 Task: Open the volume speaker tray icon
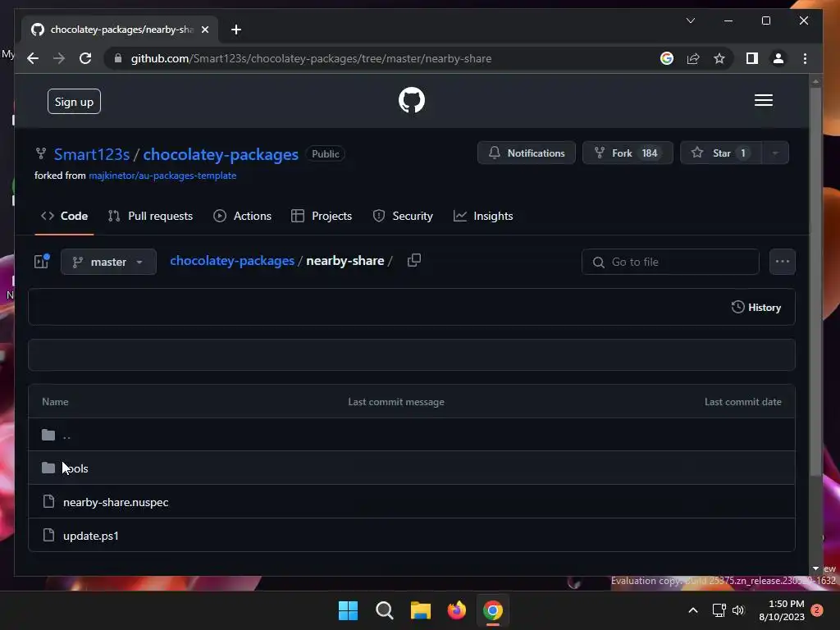(x=738, y=610)
